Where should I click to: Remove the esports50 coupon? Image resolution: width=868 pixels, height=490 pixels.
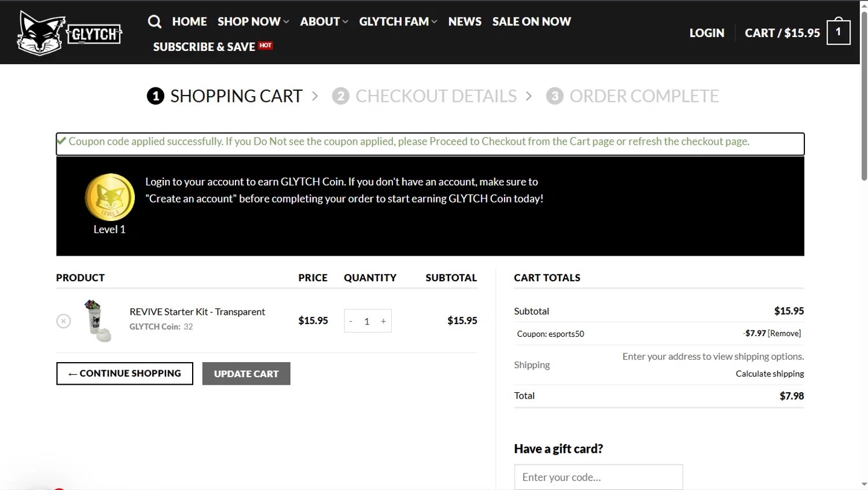tap(785, 333)
